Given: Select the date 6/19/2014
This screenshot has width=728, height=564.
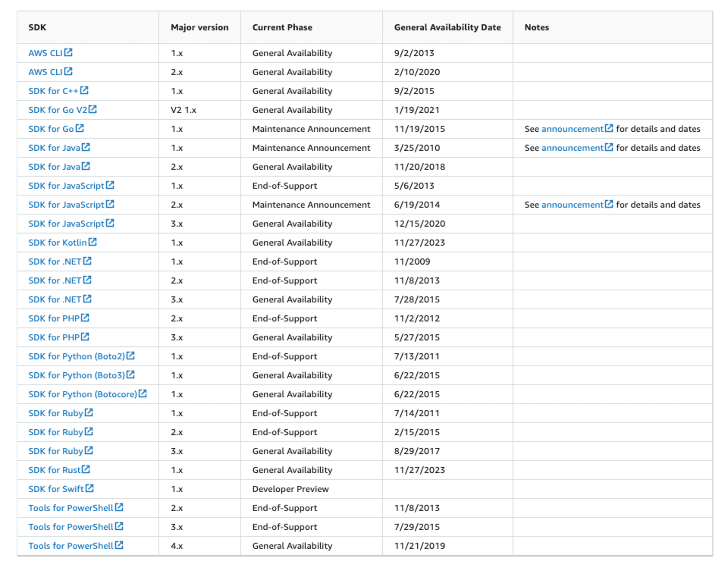Looking at the screenshot, I should pyautogui.click(x=417, y=204).
